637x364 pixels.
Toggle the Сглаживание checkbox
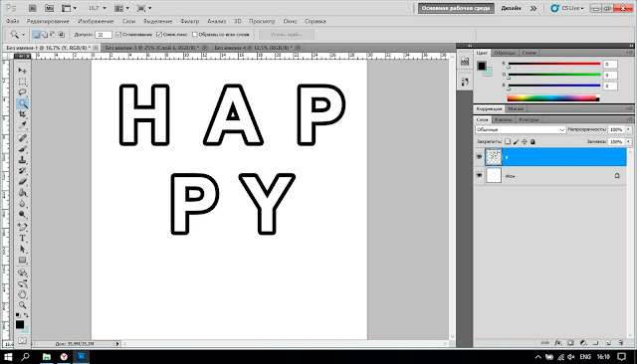[118, 35]
